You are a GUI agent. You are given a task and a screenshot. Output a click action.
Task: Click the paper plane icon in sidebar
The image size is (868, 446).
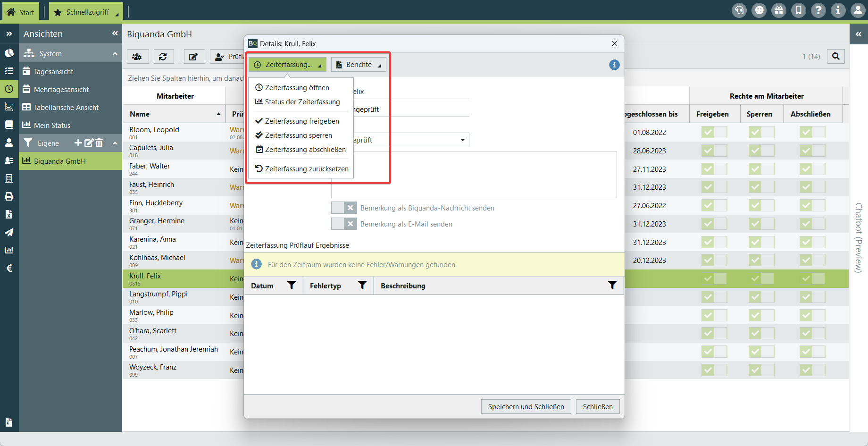pos(9,232)
